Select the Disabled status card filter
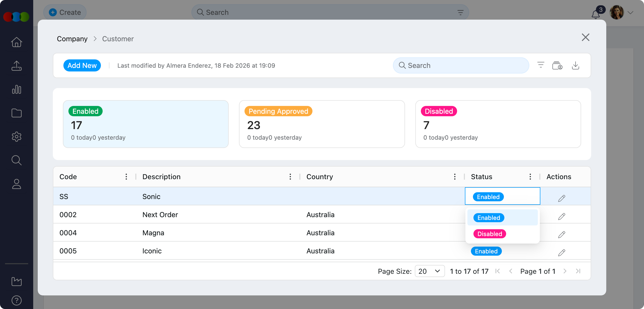Screen dimensions: 644x309 [x=498, y=124]
